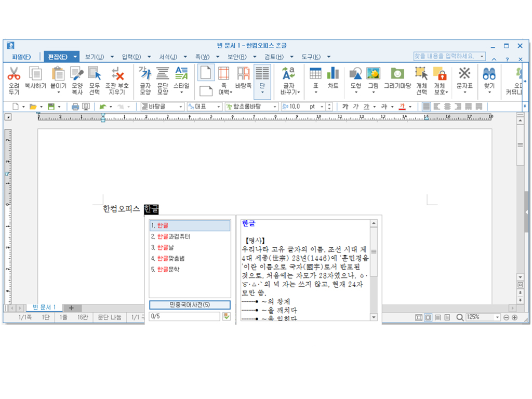532x399 pixels.
Task: Click the dictionary definition scrollbar down arrow
Action: pyautogui.click(x=374, y=317)
